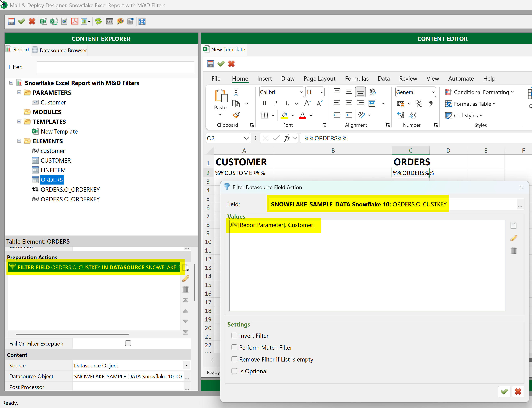Add new value with page icon in dialog

(x=514, y=226)
